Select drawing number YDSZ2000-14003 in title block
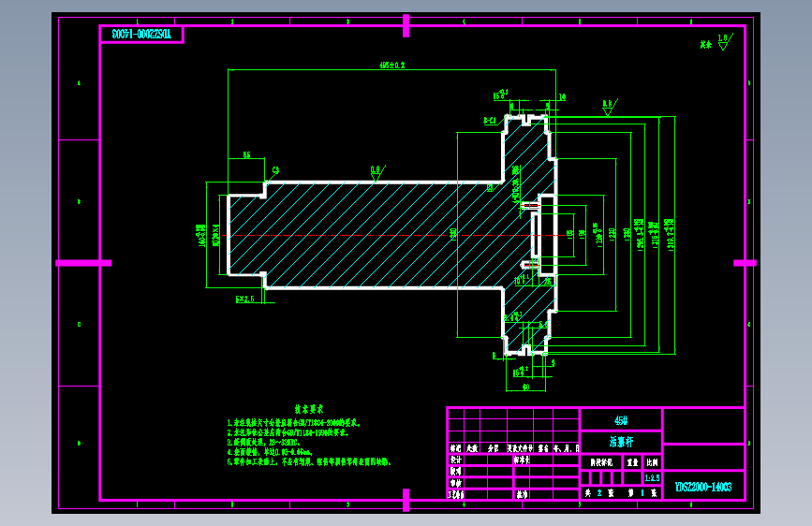The image size is (812, 526). [x=703, y=487]
